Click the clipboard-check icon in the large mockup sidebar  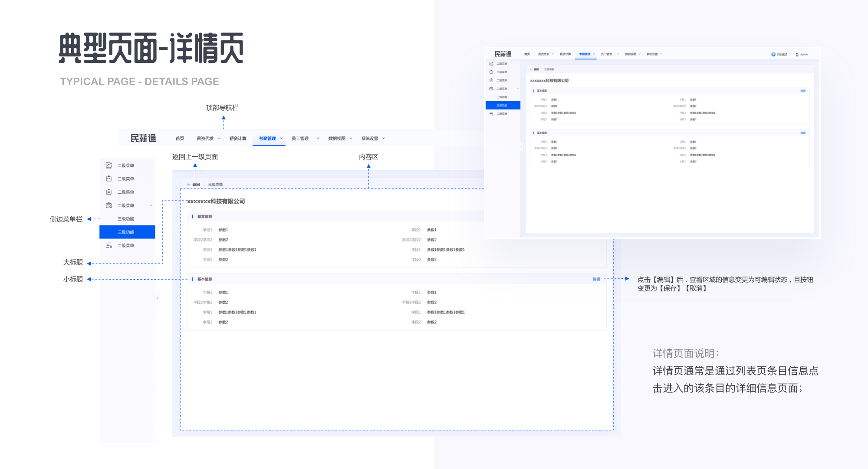[109, 178]
